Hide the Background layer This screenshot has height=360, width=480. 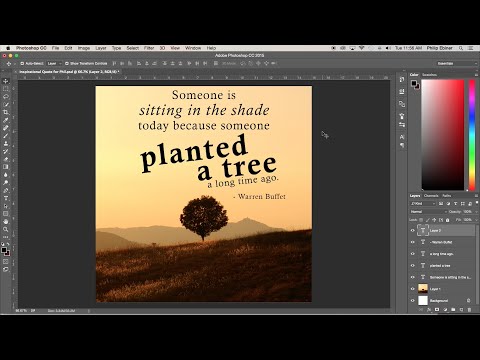pos(413,300)
